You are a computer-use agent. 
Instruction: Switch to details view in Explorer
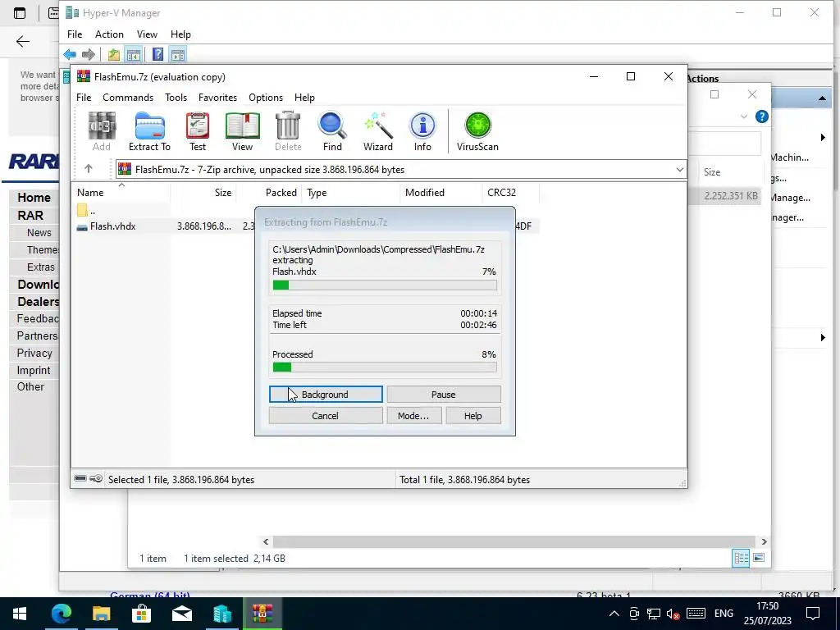(x=741, y=558)
